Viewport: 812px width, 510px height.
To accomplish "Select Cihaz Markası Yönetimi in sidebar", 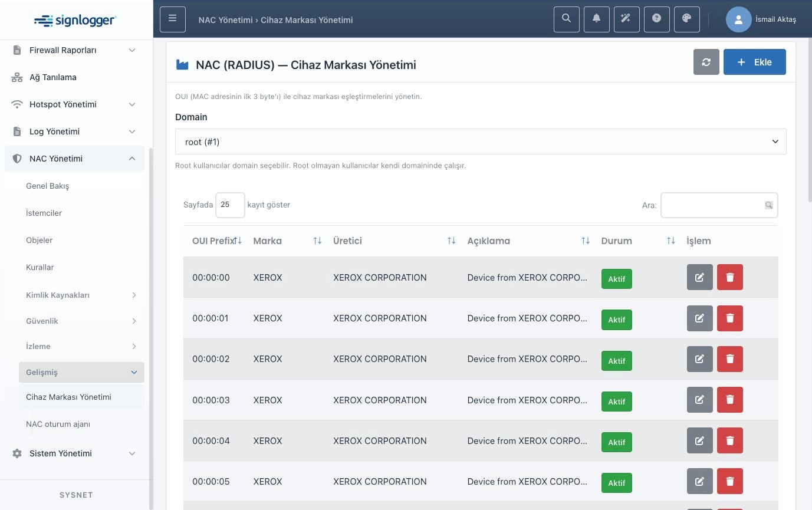I will [x=81, y=397].
